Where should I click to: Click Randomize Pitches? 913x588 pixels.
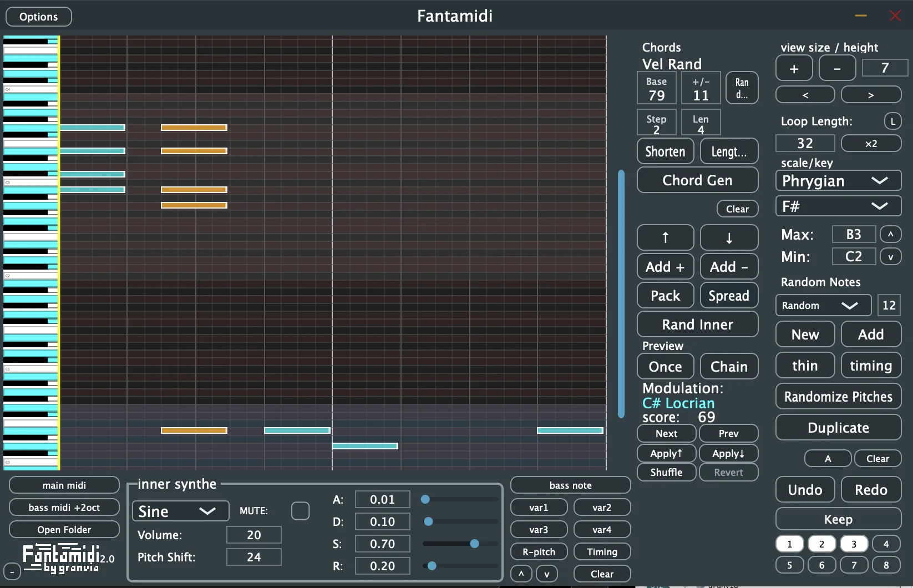click(x=838, y=396)
